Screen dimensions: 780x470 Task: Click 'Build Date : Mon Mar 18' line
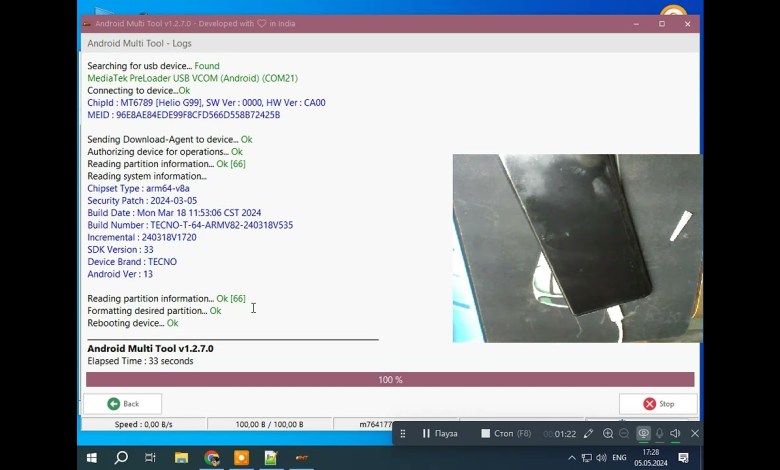pos(174,213)
